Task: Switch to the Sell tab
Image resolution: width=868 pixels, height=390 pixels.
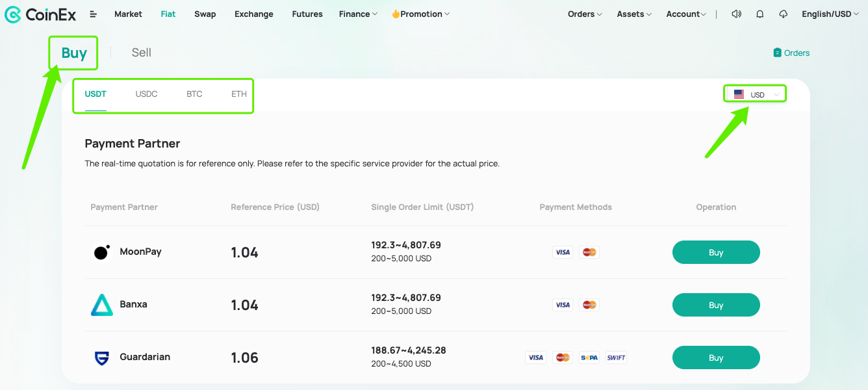Action: point(142,53)
